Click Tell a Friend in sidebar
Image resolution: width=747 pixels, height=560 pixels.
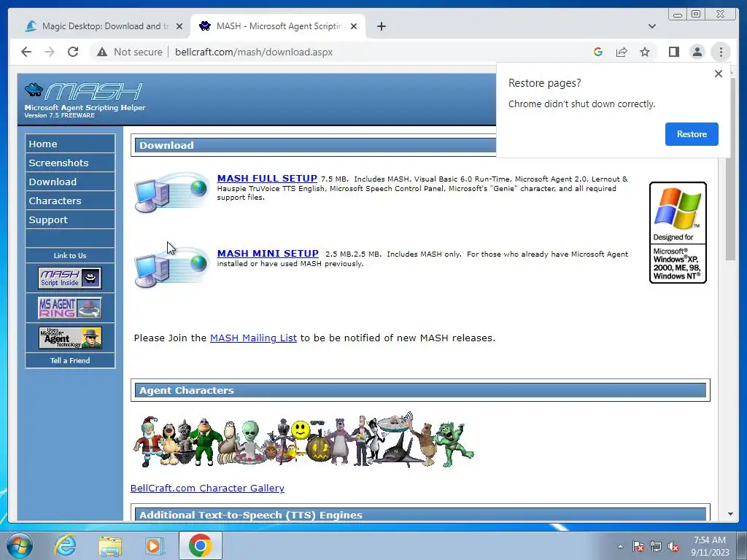70,360
